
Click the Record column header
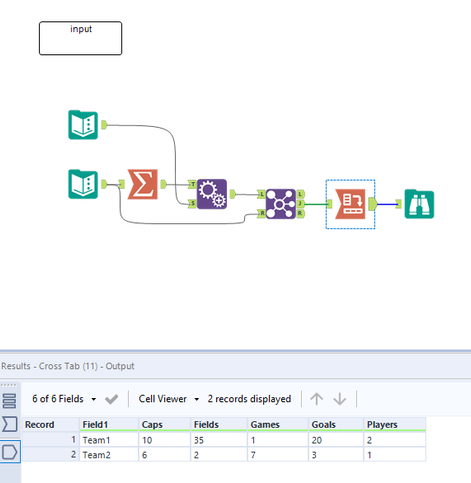pos(51,425)
